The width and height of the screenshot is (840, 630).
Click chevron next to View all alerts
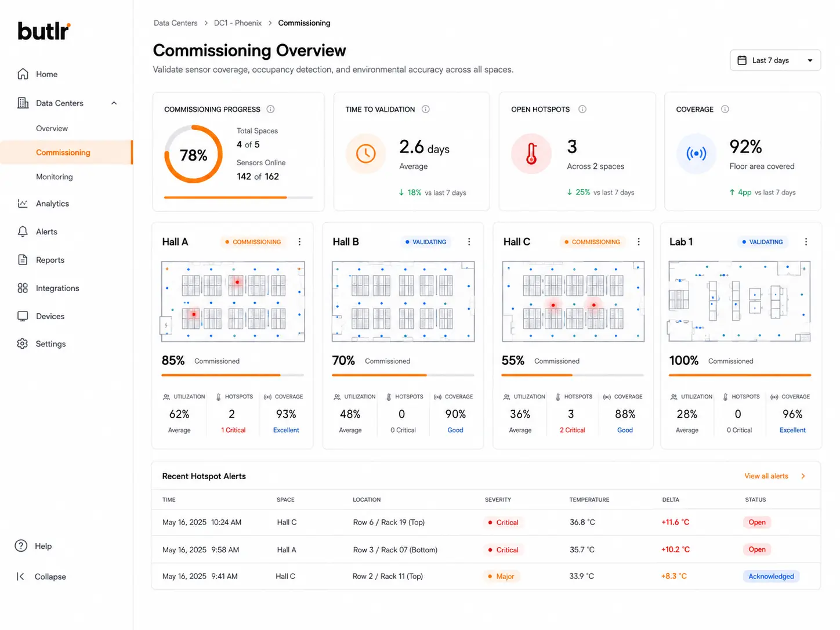pyautogui.click(x=803, y=476)
